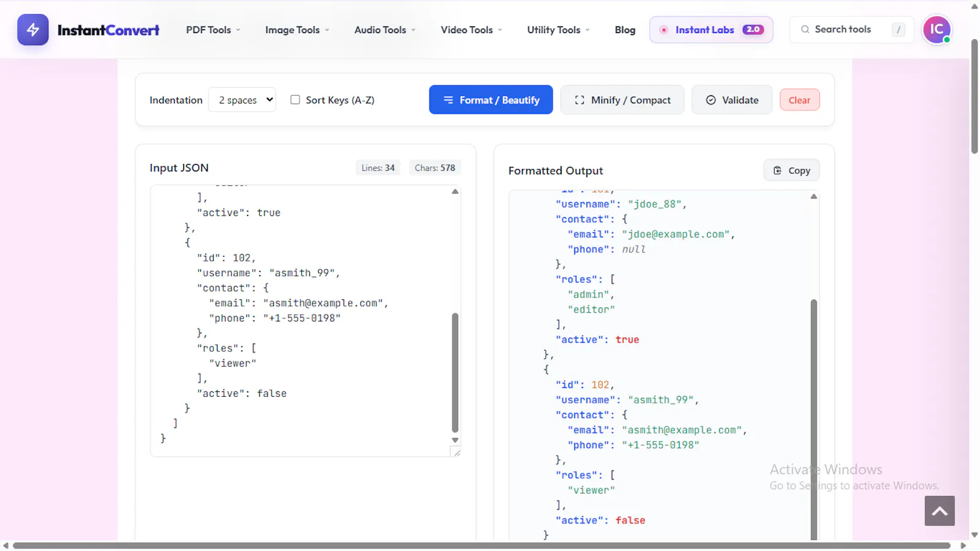
Task: Clear the JSON input
Action: pyautogui.click(x=799, y=100)
